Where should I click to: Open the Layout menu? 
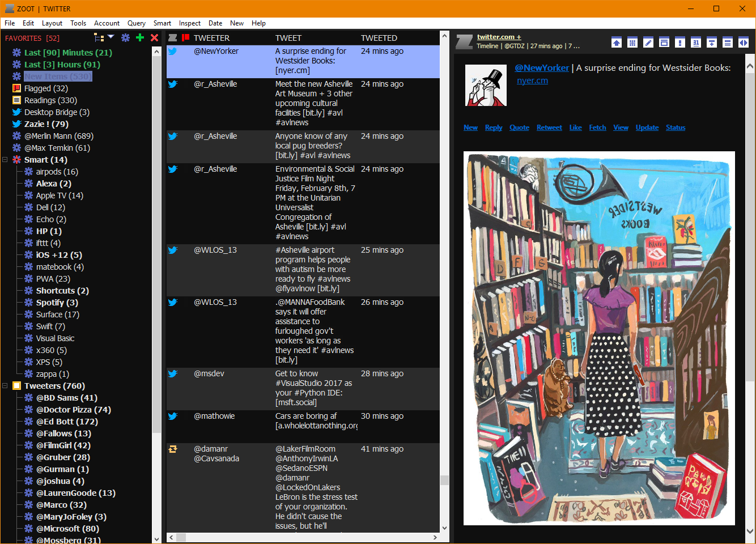pos(52,23)
